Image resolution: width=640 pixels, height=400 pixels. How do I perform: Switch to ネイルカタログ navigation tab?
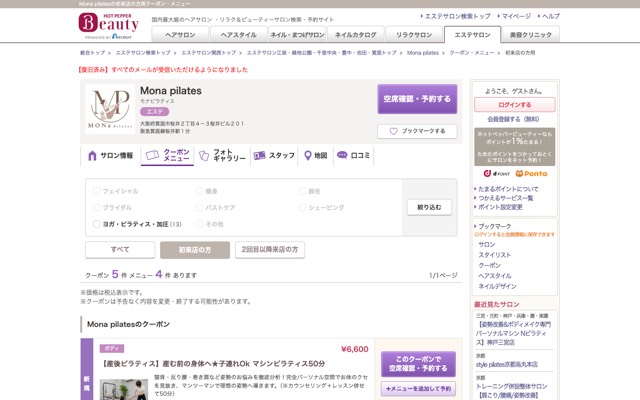point(356,35)
